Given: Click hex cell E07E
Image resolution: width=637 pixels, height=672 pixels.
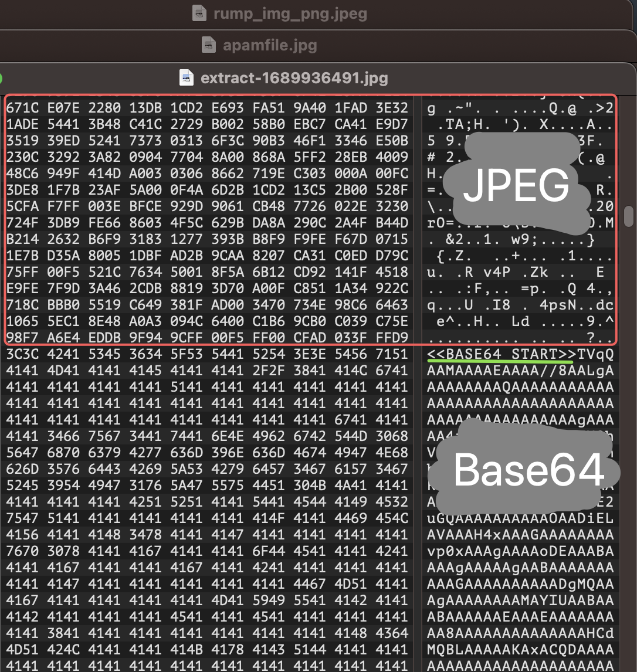Looking at the screenshot, I should (63, 107).
